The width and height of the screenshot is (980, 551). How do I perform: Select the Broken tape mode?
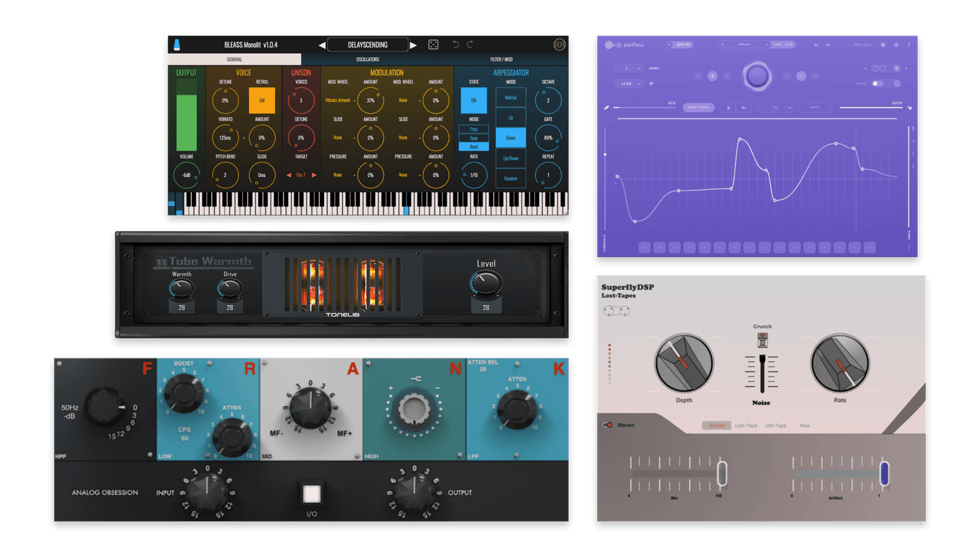[717, 426]
